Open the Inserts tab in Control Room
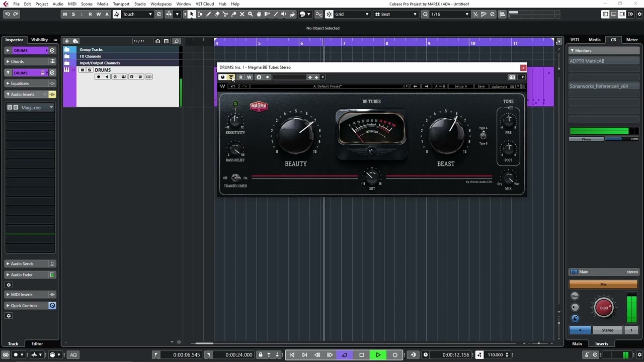Viewport: 644px width, 362px height. [602, 344]
